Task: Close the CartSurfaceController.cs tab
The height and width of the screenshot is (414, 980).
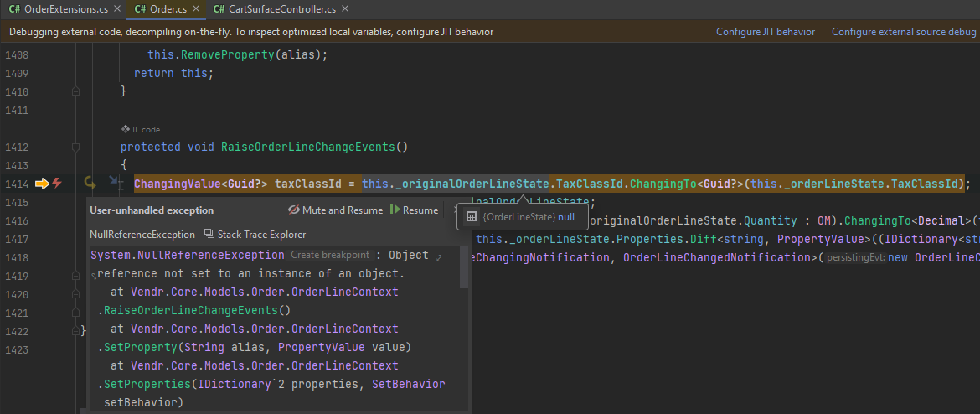Action: 345,9
